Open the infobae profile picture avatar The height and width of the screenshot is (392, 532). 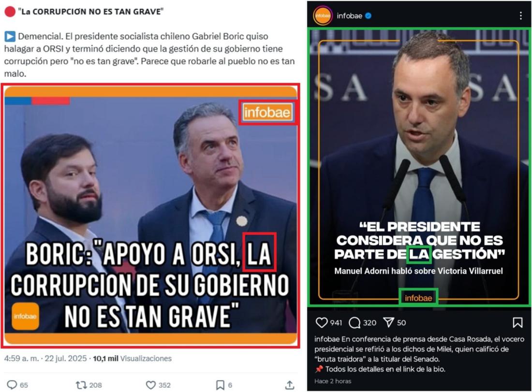point(322,15)
